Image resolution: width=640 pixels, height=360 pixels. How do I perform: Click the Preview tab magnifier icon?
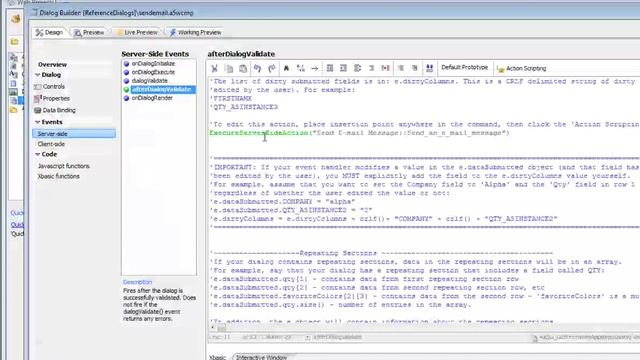point(78,33)
